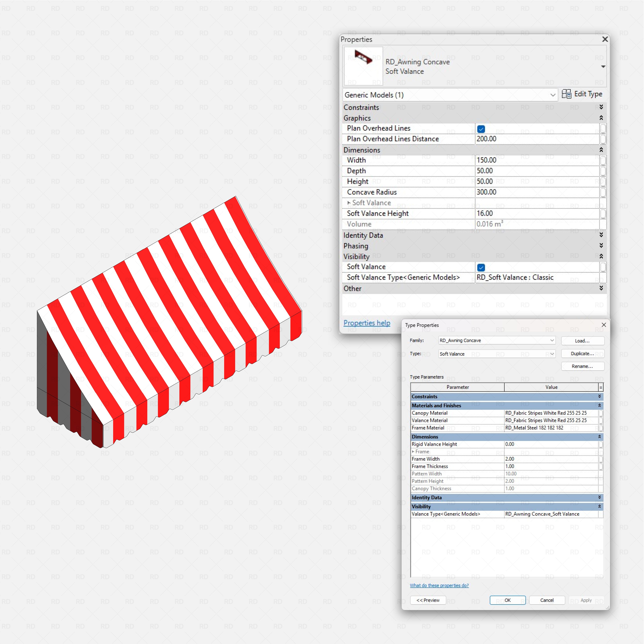
Task: Open the What do these properties do? link
Action: (x=439, y=585)
